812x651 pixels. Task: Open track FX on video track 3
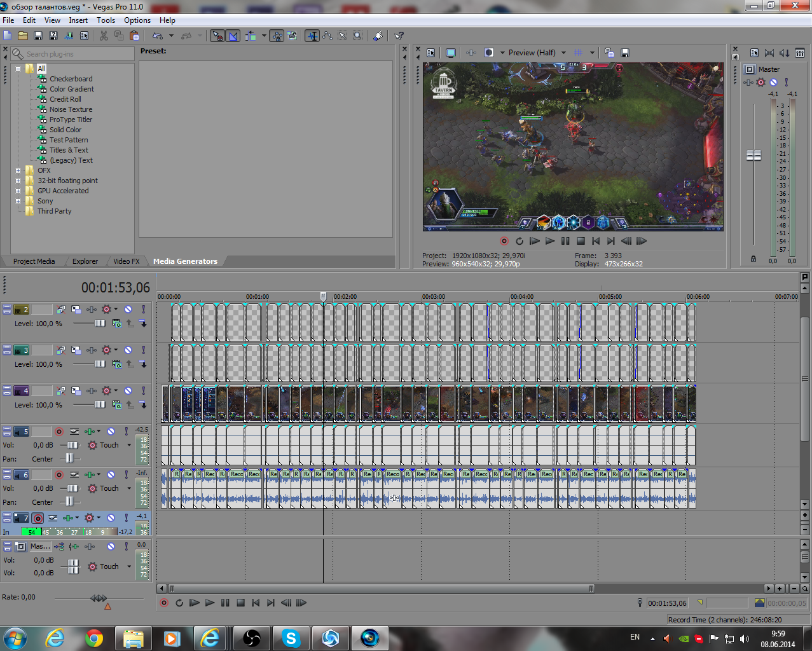92,350
